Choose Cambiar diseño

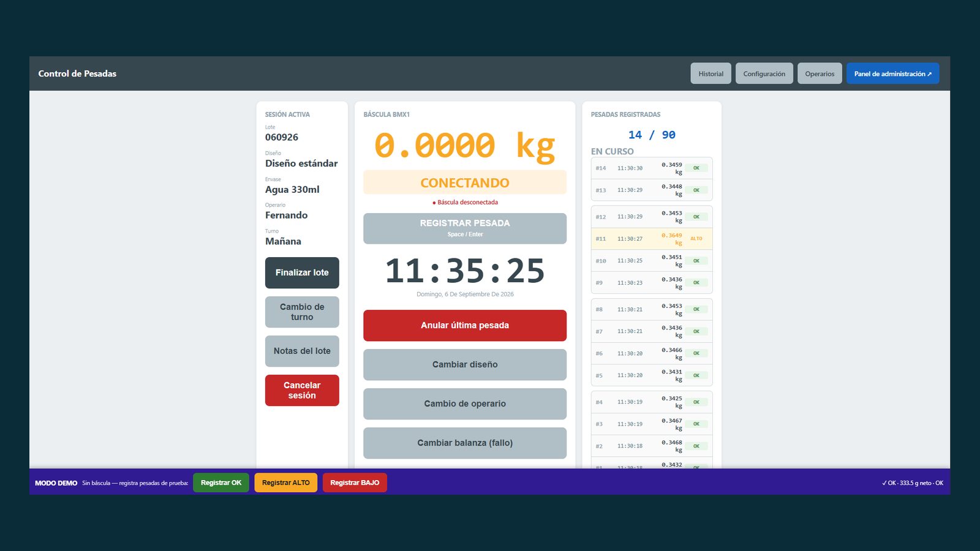point(465,364)
